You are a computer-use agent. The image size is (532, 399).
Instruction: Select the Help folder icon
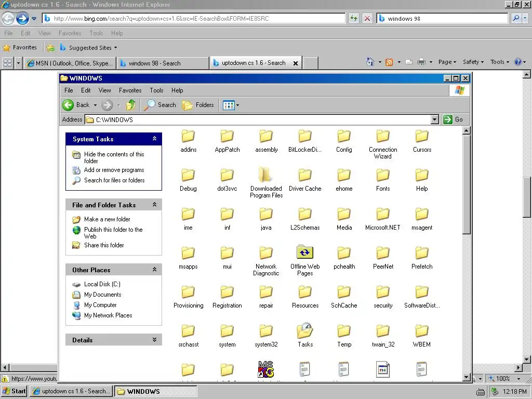pos(422,175)
